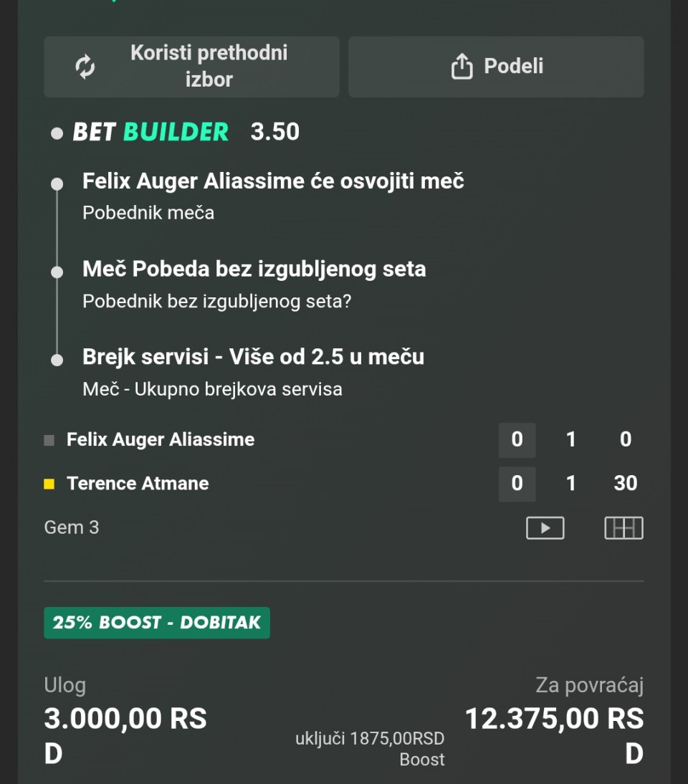Screen dimensions: 688x784
Task: Click the 12.375,00 RSD return amount
Action: click(554, 719)
